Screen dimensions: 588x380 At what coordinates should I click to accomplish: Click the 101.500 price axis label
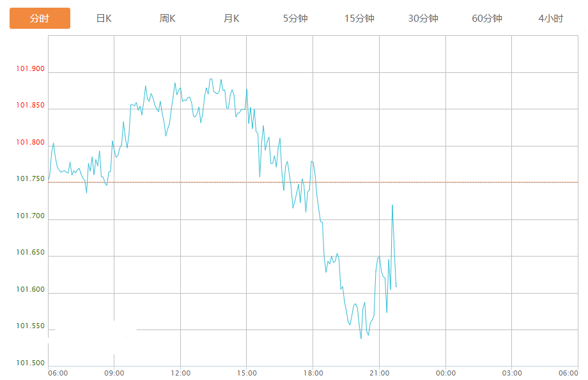(31, 363)
